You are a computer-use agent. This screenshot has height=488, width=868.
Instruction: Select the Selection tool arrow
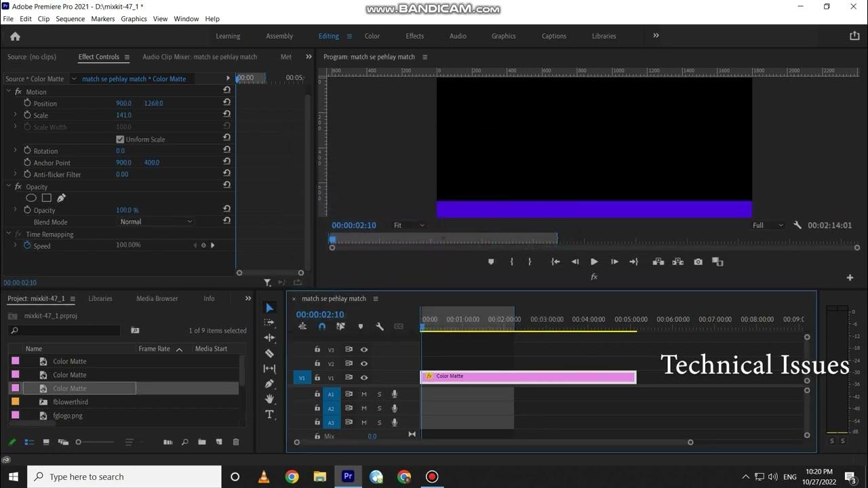269,308
